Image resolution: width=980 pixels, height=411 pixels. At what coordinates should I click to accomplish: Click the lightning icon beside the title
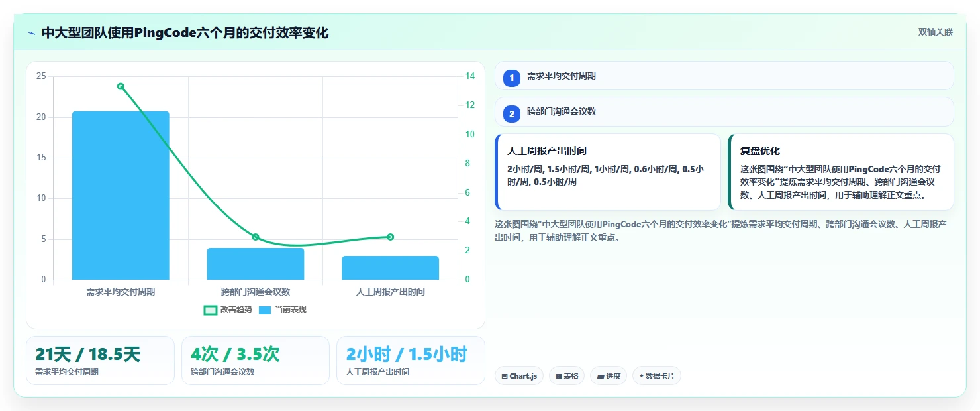(x=31, y=32)
